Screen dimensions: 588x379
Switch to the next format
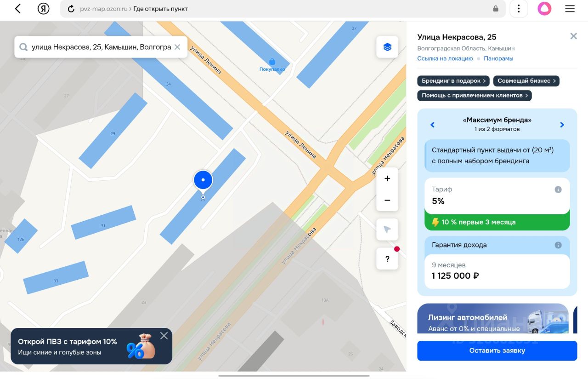[x=562, y=125]
